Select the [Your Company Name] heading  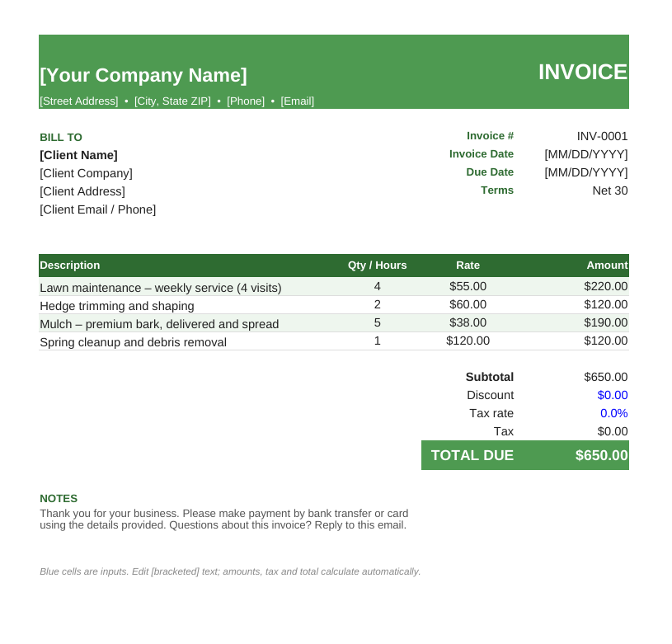point(143,75)
